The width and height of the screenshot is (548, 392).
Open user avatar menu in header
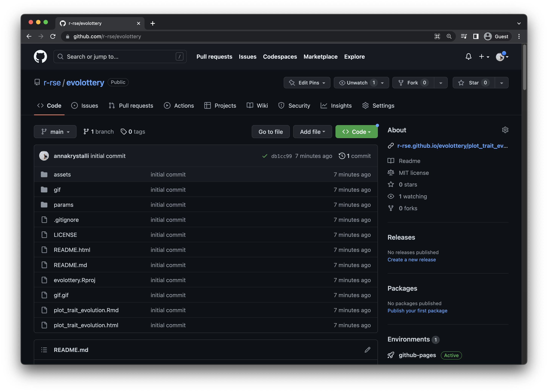(x=502, y=56)
